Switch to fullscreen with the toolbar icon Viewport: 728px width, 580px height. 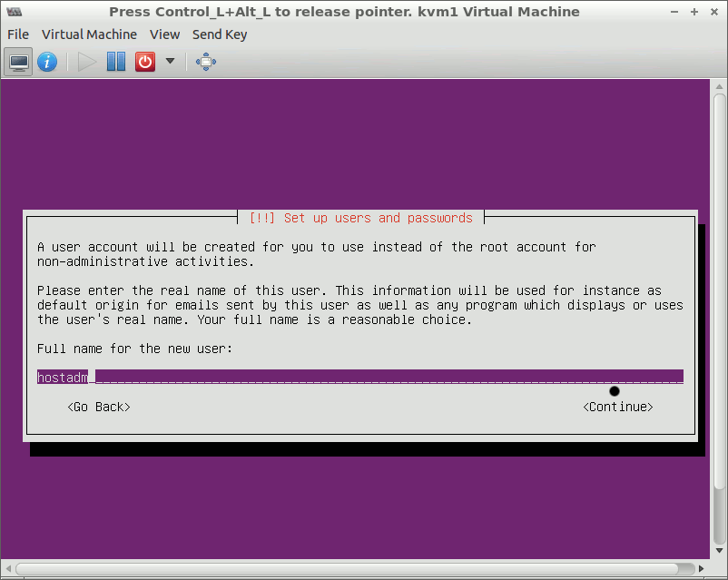point(206,62)
